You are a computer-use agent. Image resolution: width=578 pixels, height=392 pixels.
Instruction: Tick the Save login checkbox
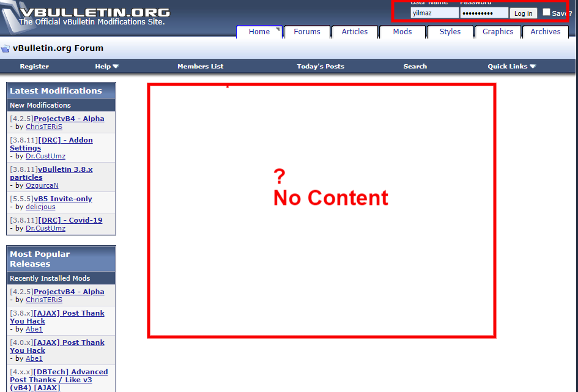coord(546,12)
